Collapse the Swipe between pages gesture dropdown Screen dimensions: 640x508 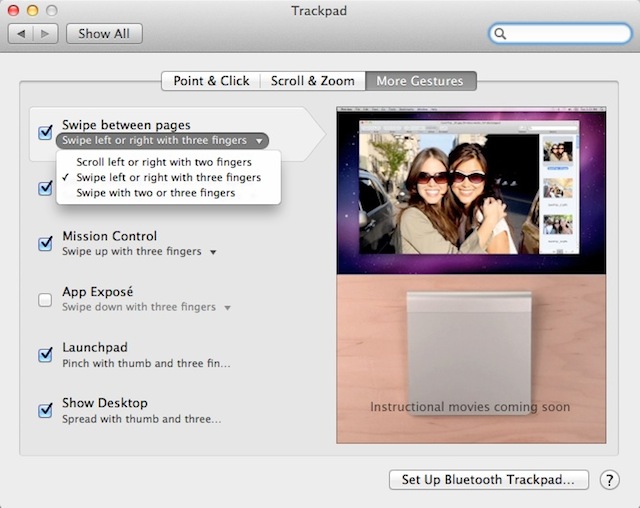162,141
